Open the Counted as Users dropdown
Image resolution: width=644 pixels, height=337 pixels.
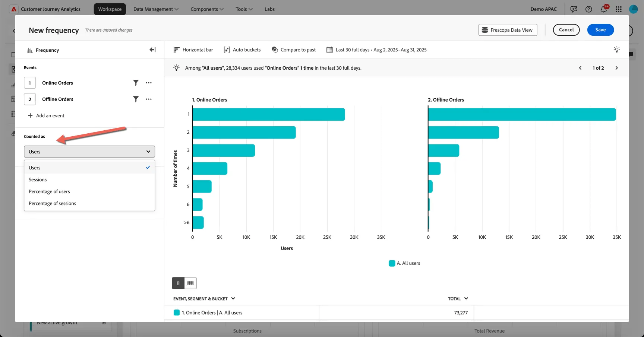click(x=89, y=152)
